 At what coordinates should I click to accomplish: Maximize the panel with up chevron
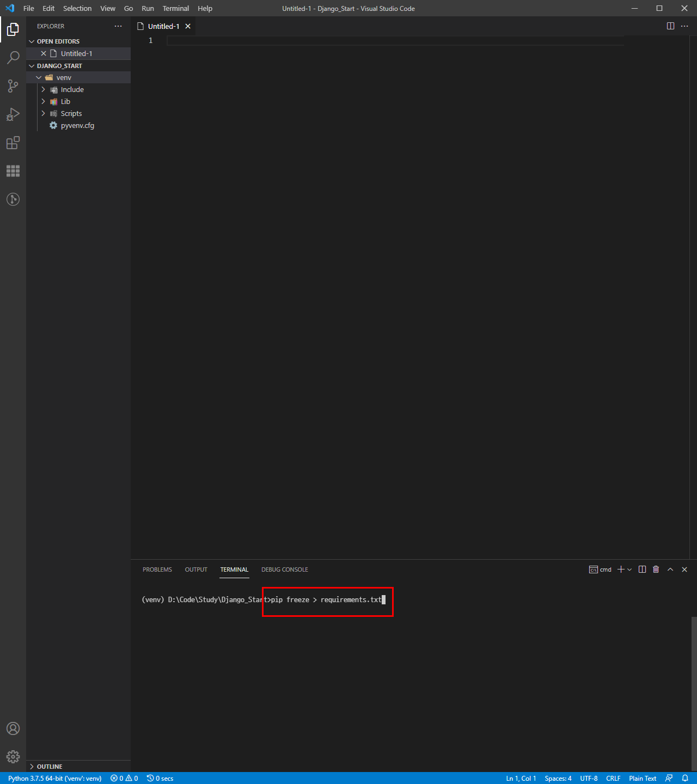(670, 569)
